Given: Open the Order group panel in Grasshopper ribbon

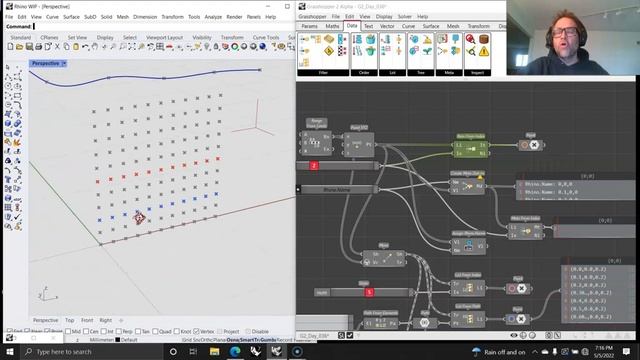Looking at the screenshot, I should (364, 73).
